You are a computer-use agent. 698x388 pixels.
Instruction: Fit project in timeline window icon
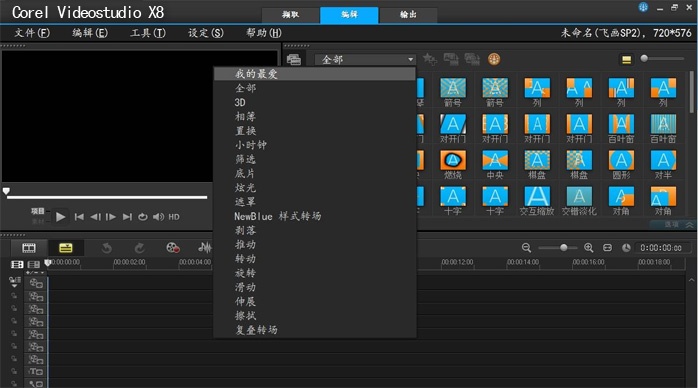coord(607,248)
